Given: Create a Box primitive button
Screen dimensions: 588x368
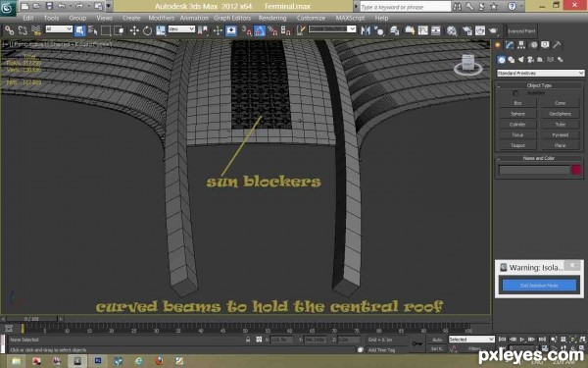Looking at the screenshot, I should [517, 103].
